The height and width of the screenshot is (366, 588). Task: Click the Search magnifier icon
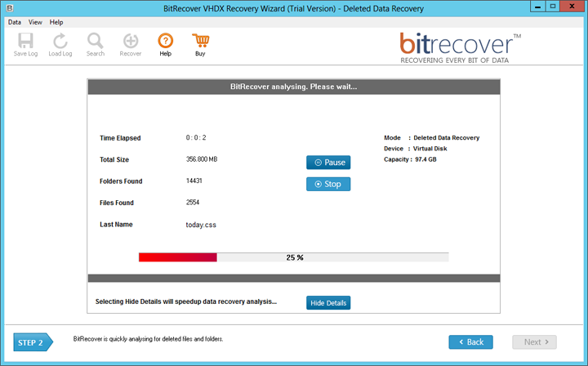(96, 45)
